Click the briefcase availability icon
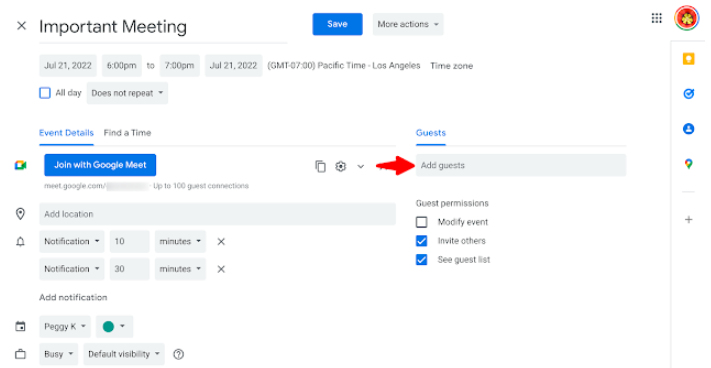 tap(20, 354)
